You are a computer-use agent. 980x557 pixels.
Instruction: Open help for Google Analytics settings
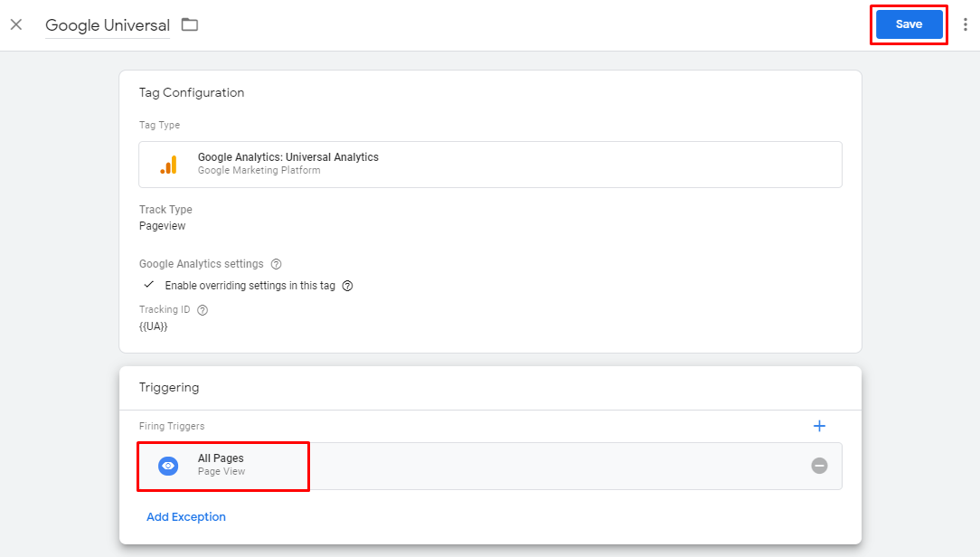click(276, 264)
